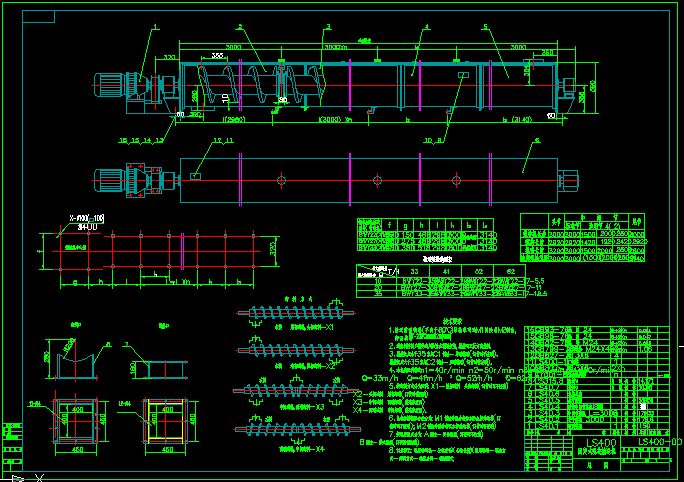Pick balloon callout 1 above the drive motor
Image resolution: width=684 pixels, height=482 pixels.
[155, 27]
